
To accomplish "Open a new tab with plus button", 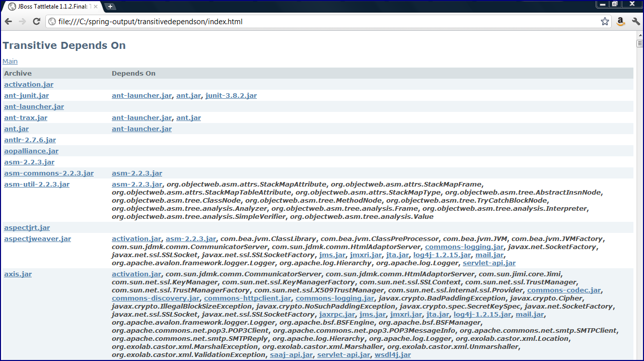I will [x=110, y=7].
